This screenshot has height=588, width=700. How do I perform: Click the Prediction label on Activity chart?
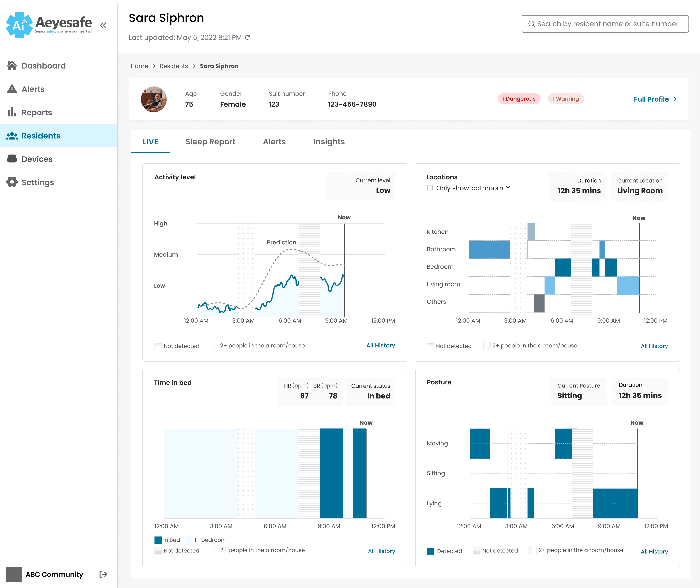click(281, 242)
